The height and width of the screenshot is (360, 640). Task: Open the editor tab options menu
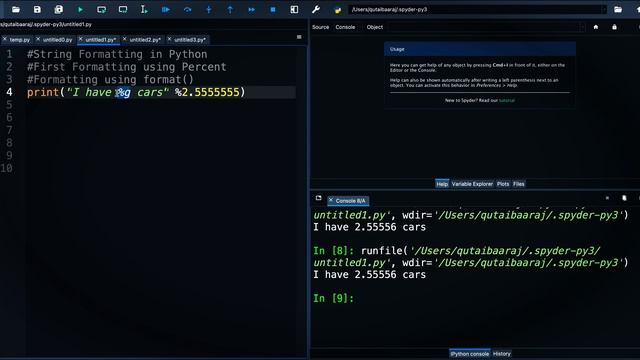click(299, 37)
